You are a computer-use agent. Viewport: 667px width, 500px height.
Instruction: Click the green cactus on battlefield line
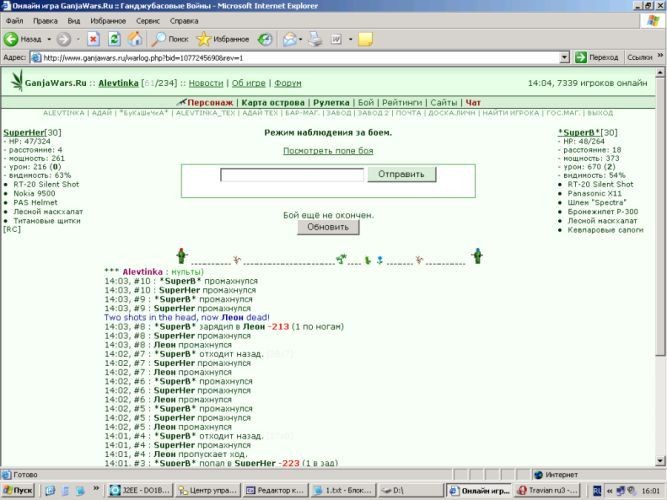click(368, 260)
